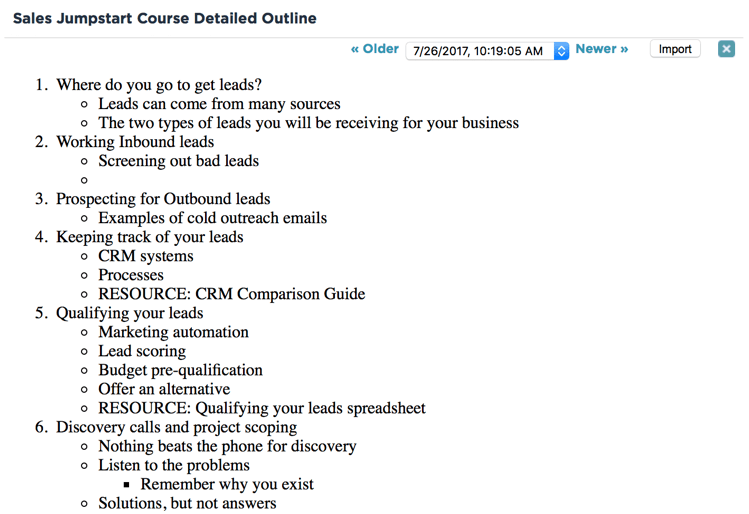Click 'Prospecting for Outbound leads' item
Screen dimensions: 749x514
coord(163,199)
